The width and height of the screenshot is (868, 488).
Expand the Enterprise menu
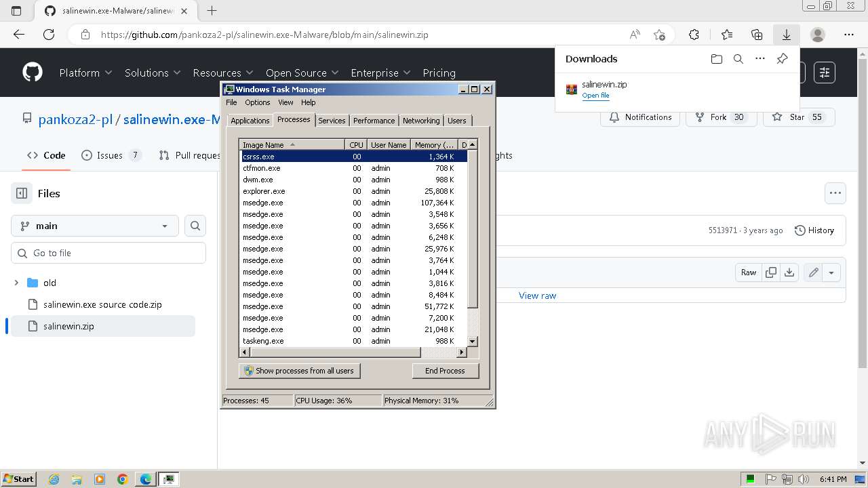[x=380, y=73]
